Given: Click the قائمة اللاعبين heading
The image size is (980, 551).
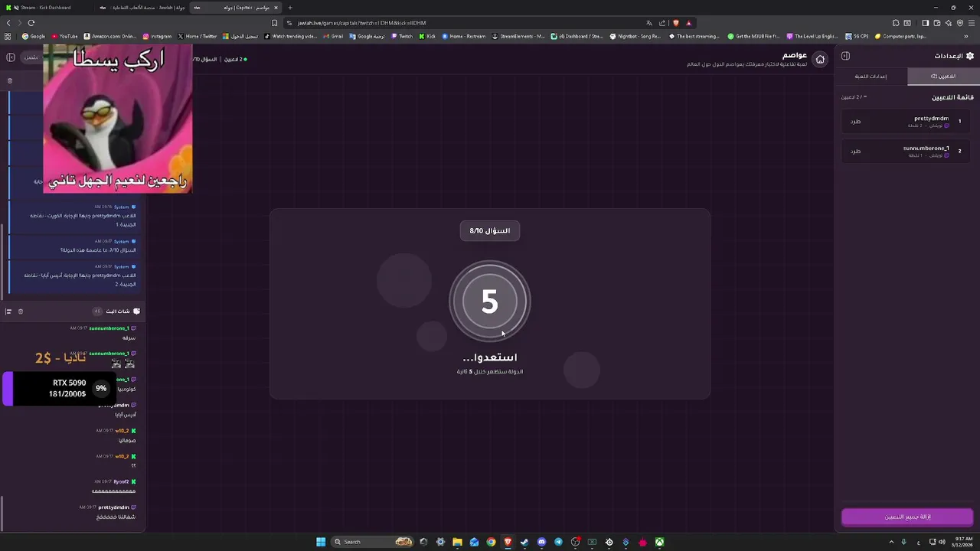Looking at the screenshot, I should 952,97.
